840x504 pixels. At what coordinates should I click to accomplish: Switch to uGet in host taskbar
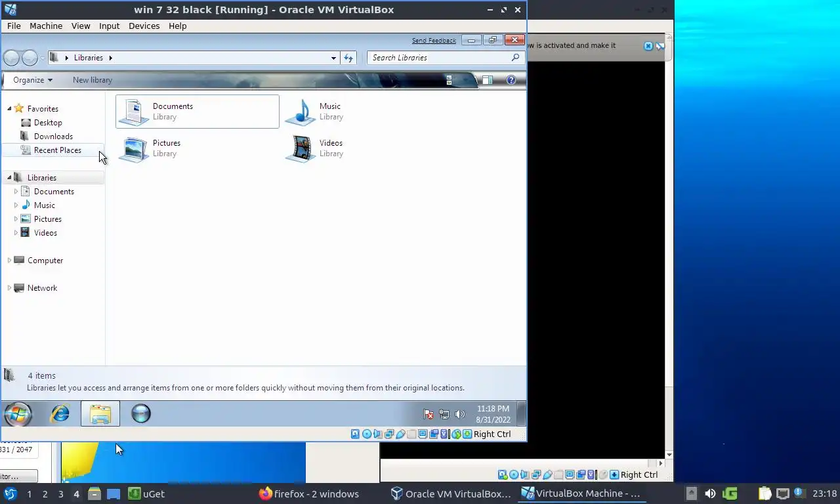click(146, 493)
